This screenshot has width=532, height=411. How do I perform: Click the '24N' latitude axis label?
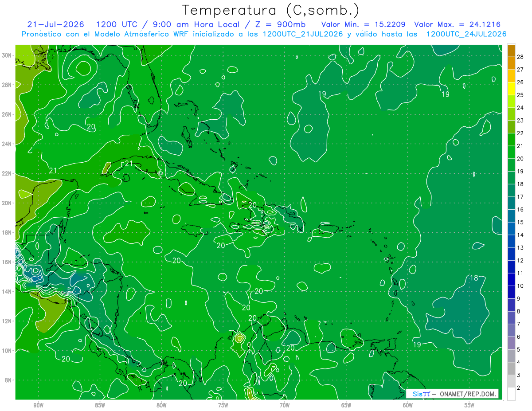(x=7, y=144)
